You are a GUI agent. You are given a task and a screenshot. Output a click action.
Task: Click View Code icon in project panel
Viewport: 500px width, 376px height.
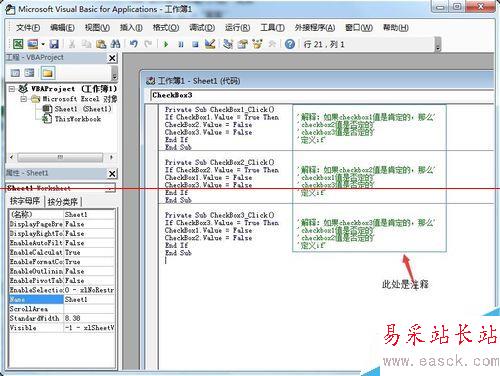[15, 73]
